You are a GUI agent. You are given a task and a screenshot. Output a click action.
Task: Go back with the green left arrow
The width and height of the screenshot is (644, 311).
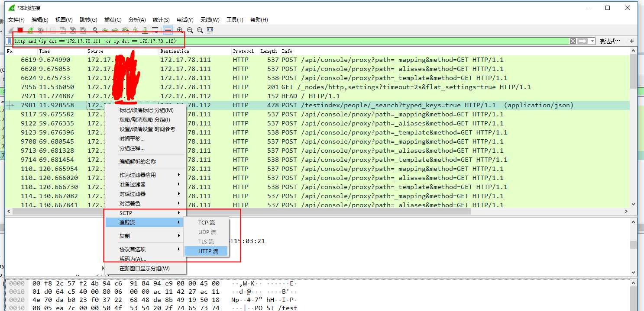click(x=105, y=30)
